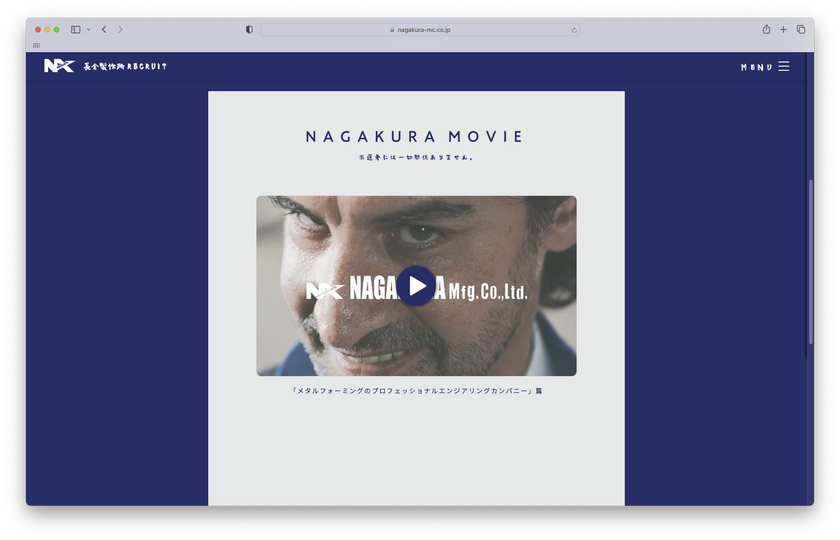Open the hamburger MENU icon

coord(783,66)
